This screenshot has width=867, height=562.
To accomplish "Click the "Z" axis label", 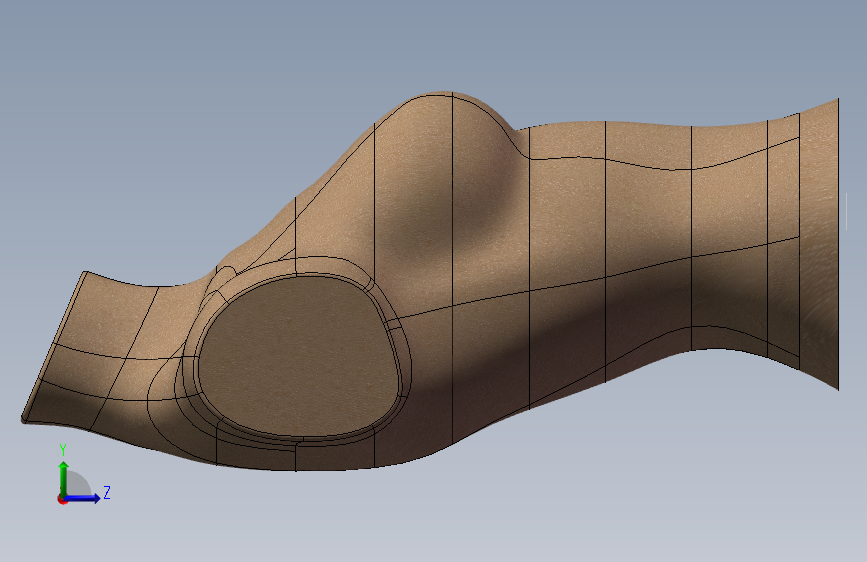I will (107, 492).
